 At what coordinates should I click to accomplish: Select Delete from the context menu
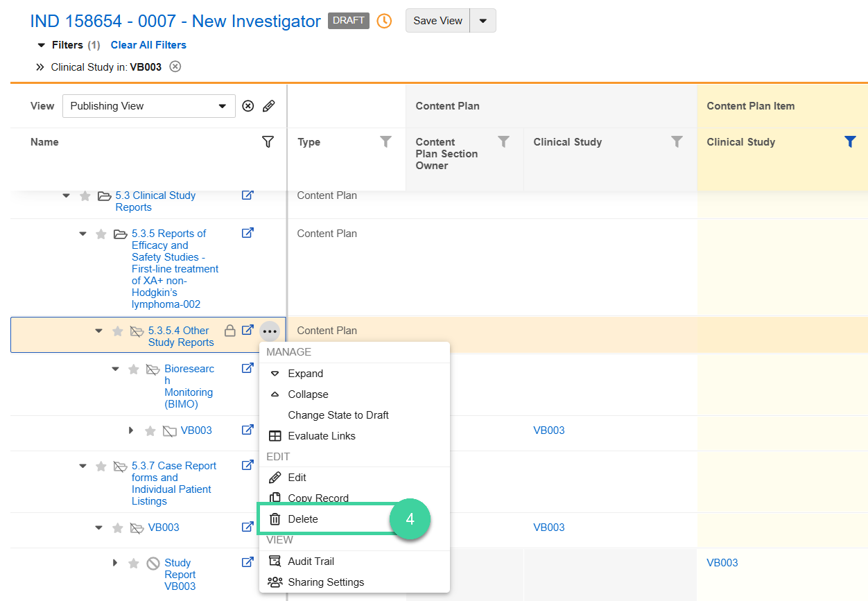point(303,519)
